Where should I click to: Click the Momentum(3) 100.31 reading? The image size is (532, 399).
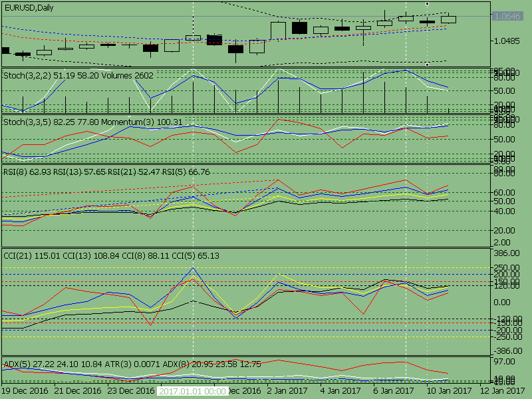coord(142,122)
